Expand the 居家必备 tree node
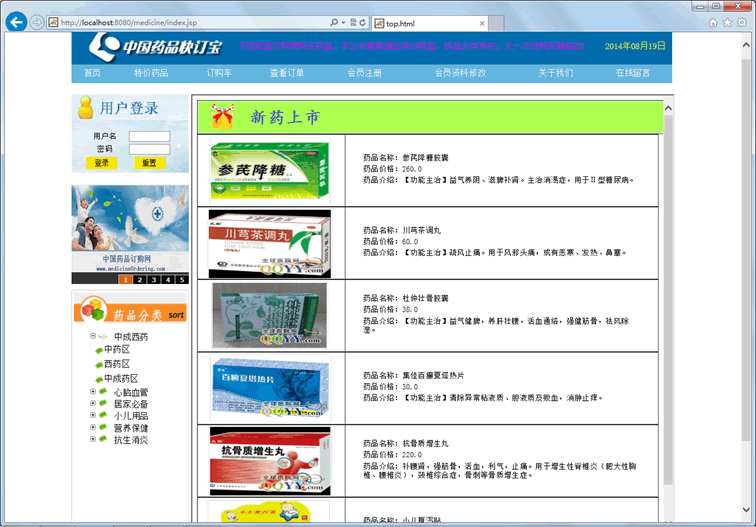Viewport: 756px width, 527px height. [93, 403]
